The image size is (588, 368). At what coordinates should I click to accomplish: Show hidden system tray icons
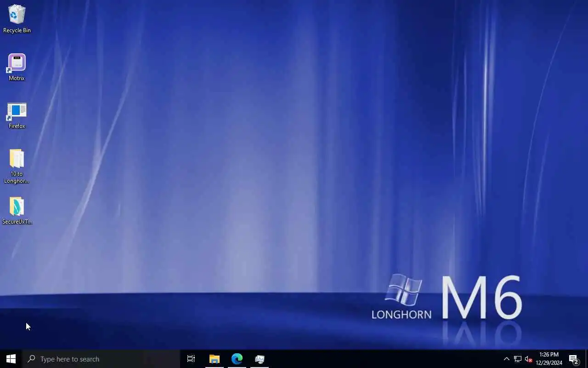(506, 359)
